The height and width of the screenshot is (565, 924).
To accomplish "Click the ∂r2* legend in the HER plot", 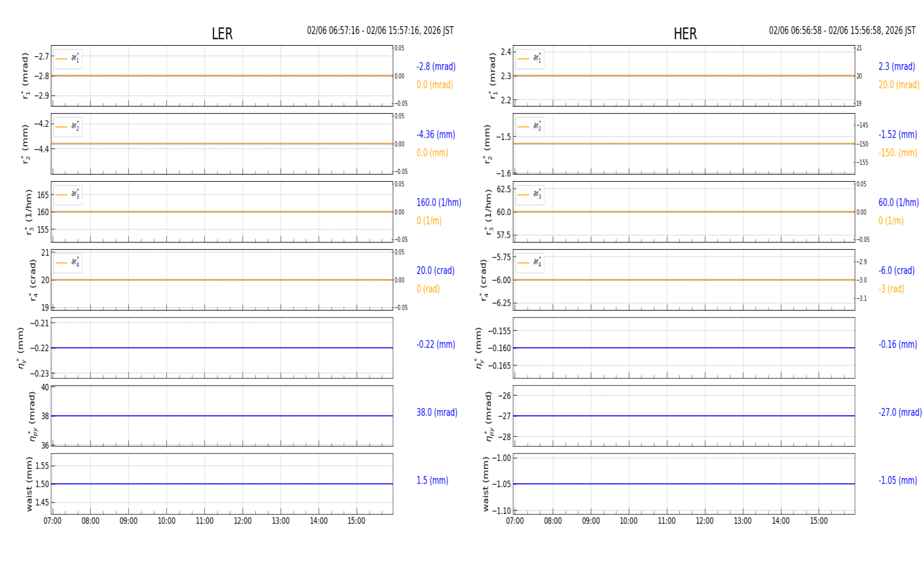I will (530, 127).
